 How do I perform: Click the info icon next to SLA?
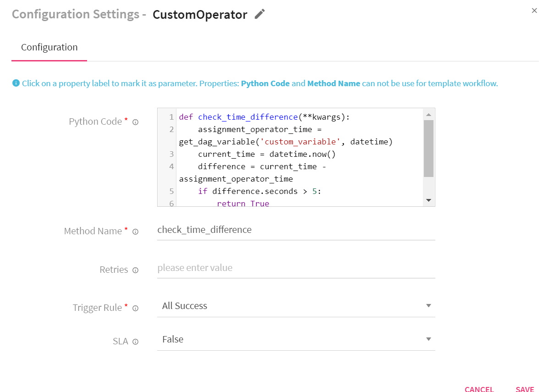[x=135, y=342]
